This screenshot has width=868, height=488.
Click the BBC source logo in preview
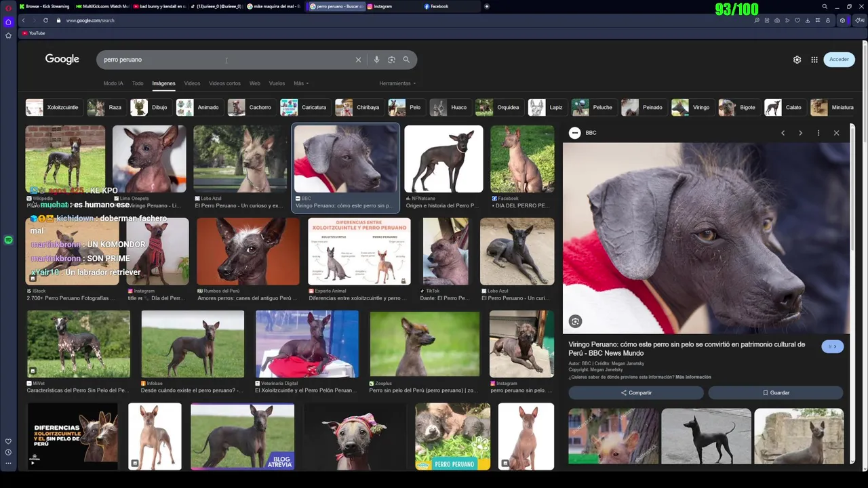tap(575, 133)
